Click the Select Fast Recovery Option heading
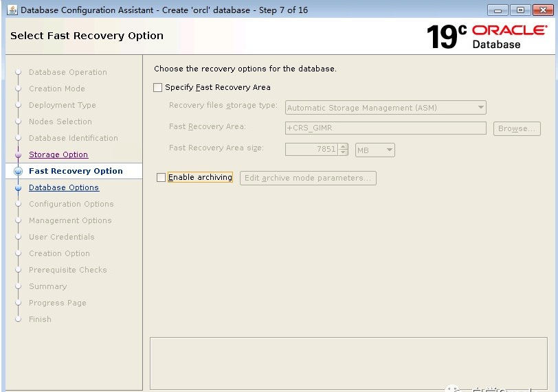Viewport: 558px width, 392px height. click(87, 36)
